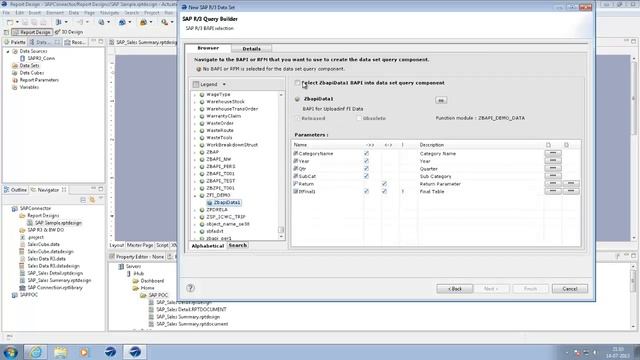Switch to the Details tab
Image resolution: width=640 pixels, height=360 pixels.
tap(251, 49)
